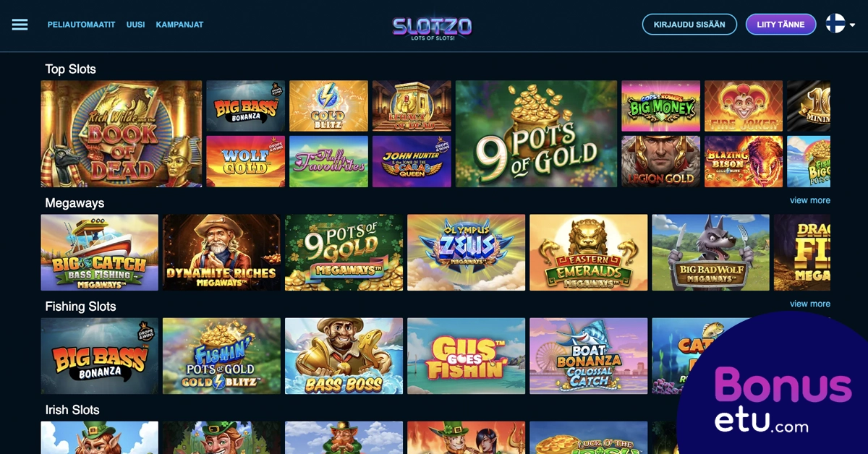
Task: Click the Slotzo logo
Action: point(433,27)
